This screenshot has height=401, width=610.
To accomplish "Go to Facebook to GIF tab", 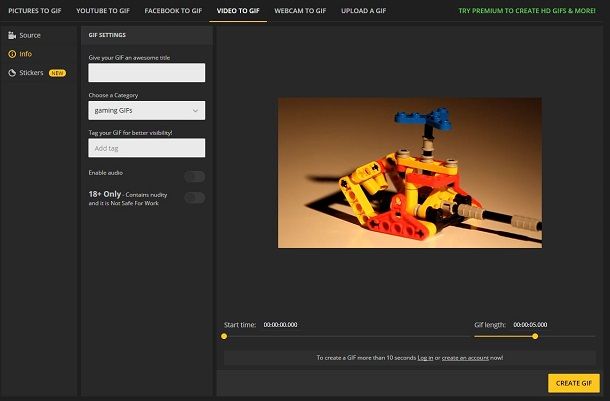I will (x=173, y=10).
